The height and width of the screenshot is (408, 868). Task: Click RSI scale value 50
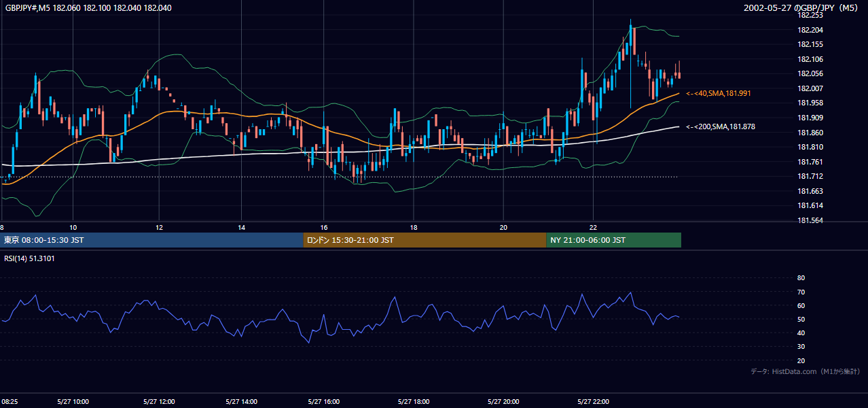click(x=801, y=319)
